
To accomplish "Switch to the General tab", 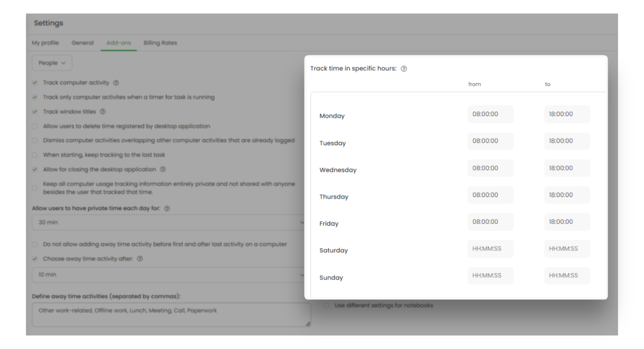I will coord(82,43).
